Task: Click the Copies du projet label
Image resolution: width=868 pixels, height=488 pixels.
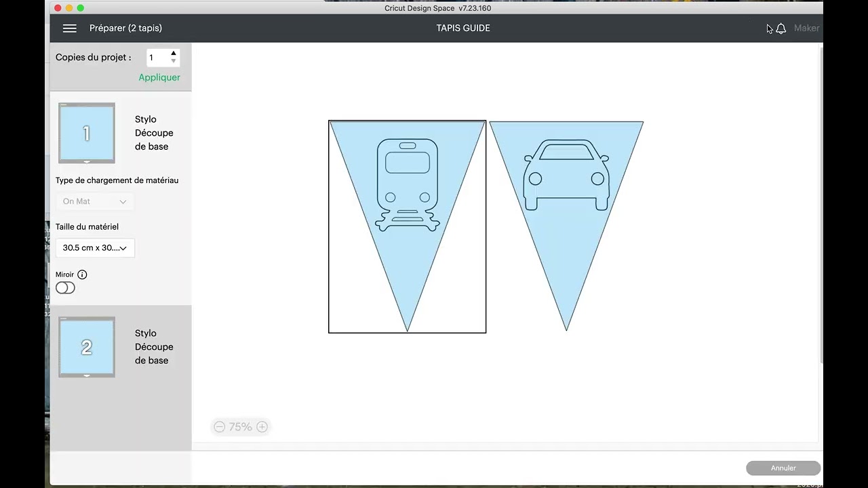Action: pos(94,58)
